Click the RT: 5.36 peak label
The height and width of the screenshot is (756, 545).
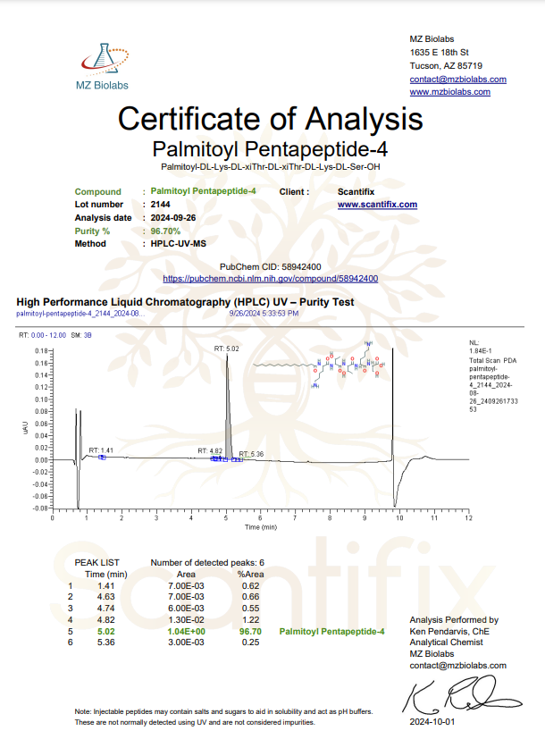[x=251, y=455]
